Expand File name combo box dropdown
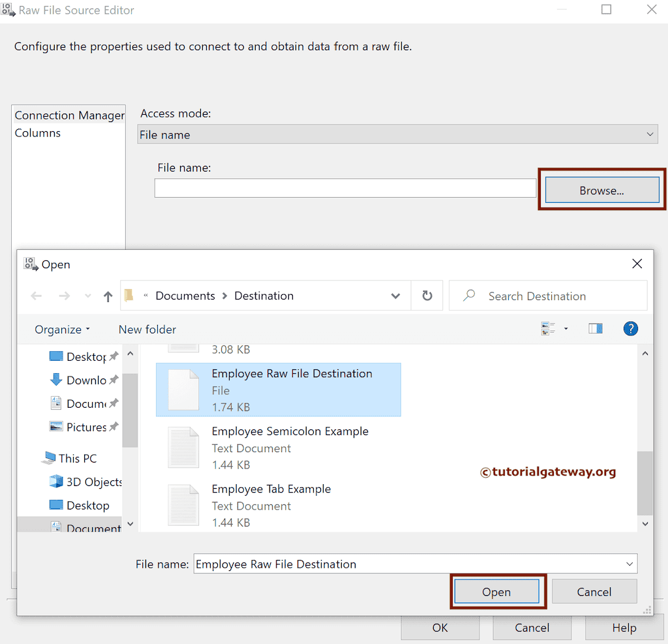The height and width of the screenshot is (644, 668). pos(630,564)
